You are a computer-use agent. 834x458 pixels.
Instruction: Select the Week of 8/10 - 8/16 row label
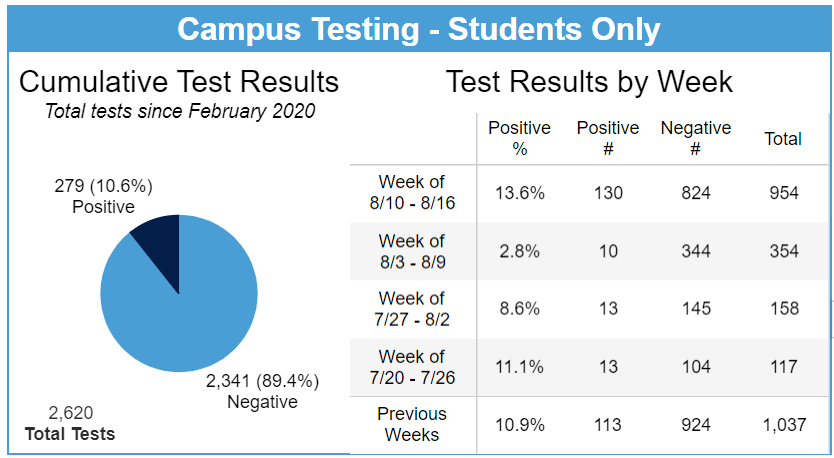(x=412, y=192)
